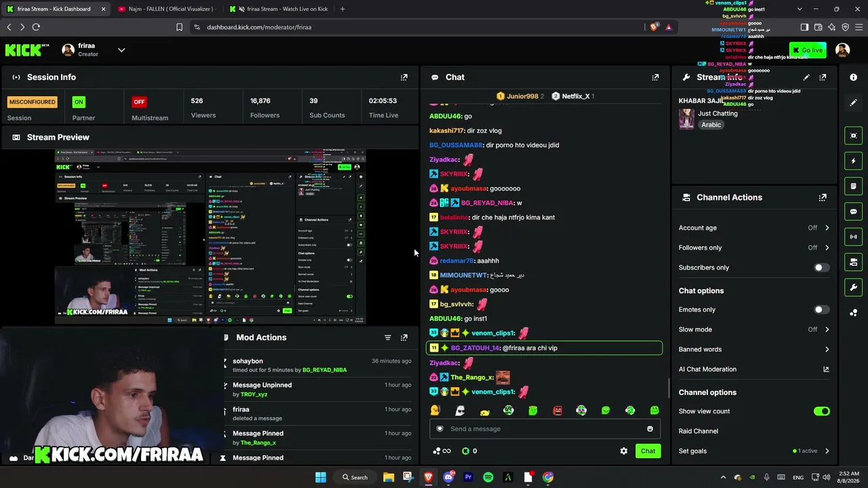Open the emoji picker in message box
The image size is (868, 488).
click(x=650, y=428)
